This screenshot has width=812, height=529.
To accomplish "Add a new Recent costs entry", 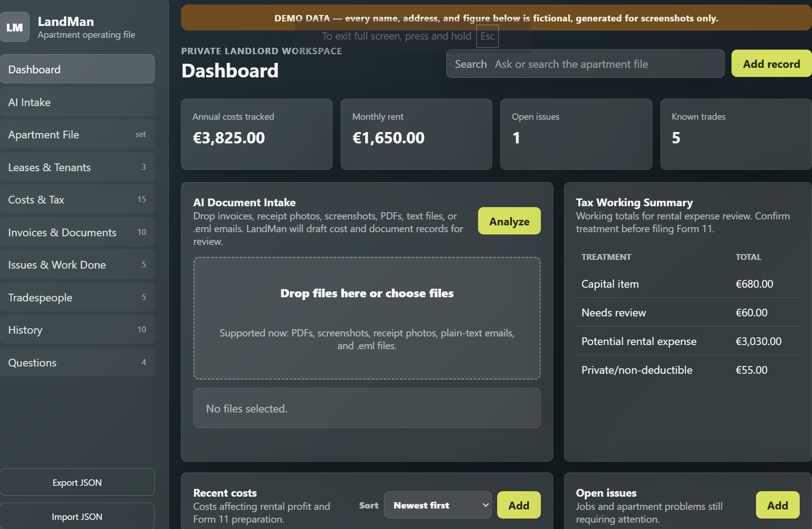I will [519, 505].
